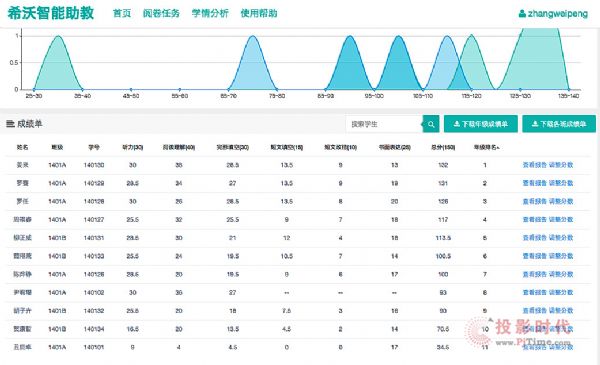Screen dimensions: 600x365
Task: Click 调整分数 for student 140126
Action: [561, 274]
